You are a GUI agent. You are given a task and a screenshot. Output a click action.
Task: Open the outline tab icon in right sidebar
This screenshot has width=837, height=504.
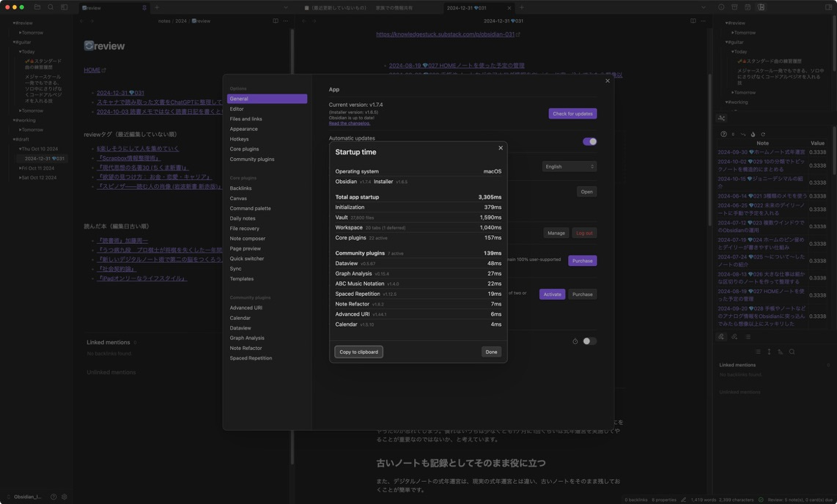coord(748,337)
